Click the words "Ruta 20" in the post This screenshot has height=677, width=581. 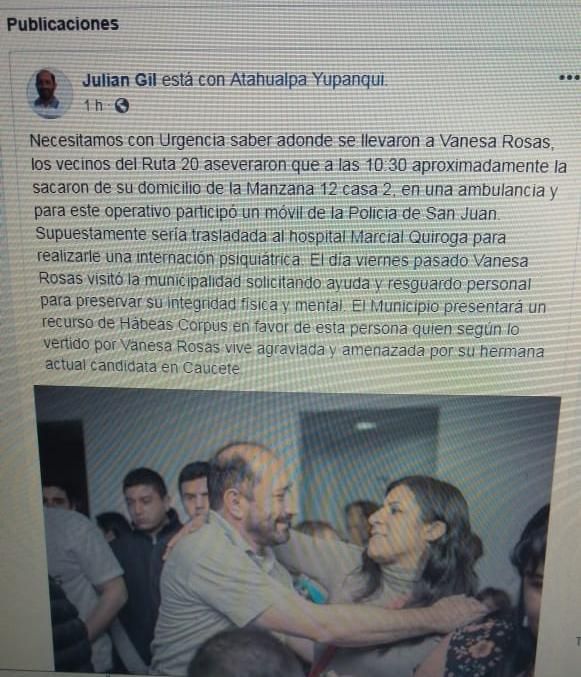pyautogui.click(x=171, y=164)
